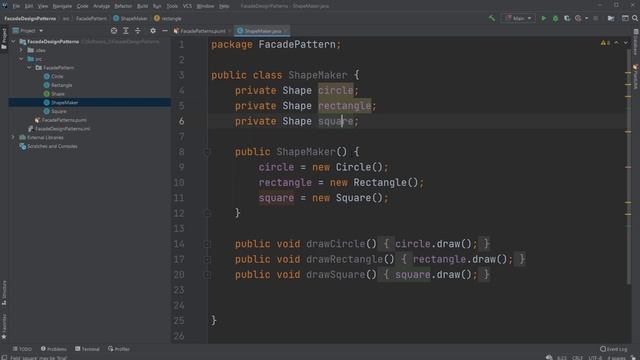Open the Build menu
The width and height of the screenshot is (640, 360).
pos(142,6)
